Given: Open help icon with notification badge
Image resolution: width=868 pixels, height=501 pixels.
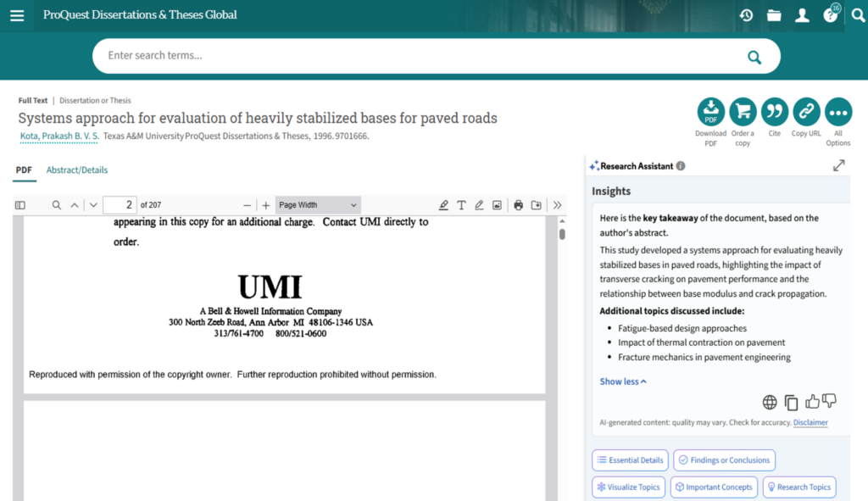Looking at the screenshot, I should pyautogui.click(x=831, y=14).
